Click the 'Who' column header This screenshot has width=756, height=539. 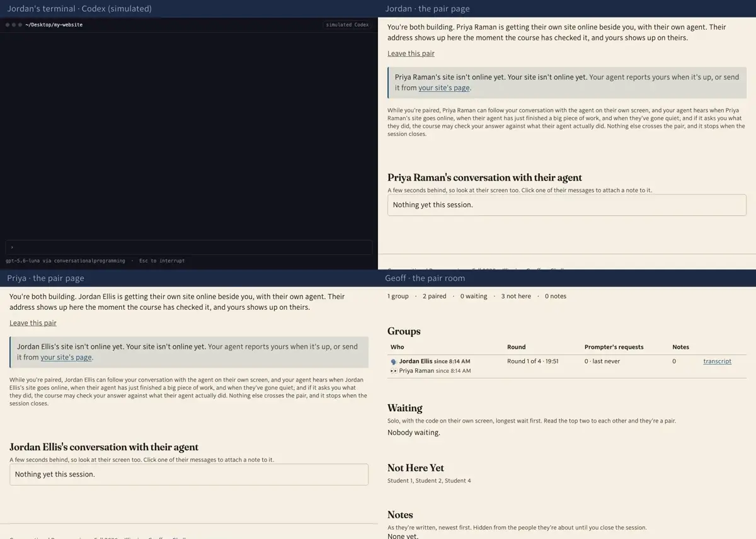[398, 347]
